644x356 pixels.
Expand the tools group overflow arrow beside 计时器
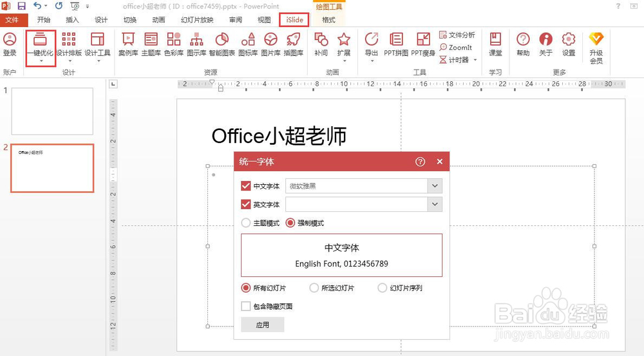[x=475, y=60]
